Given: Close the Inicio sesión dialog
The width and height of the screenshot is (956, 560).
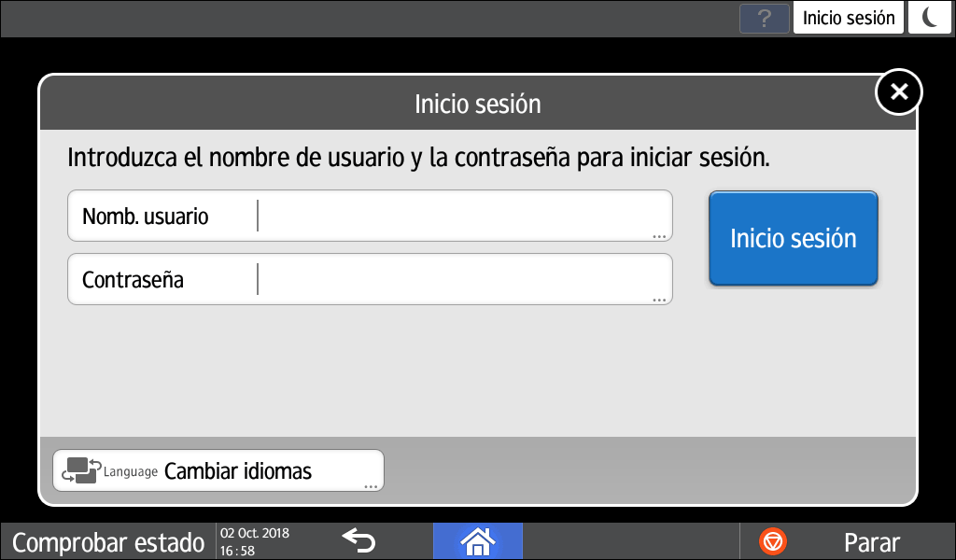Looking at the screenshot, I should (898, 91).
